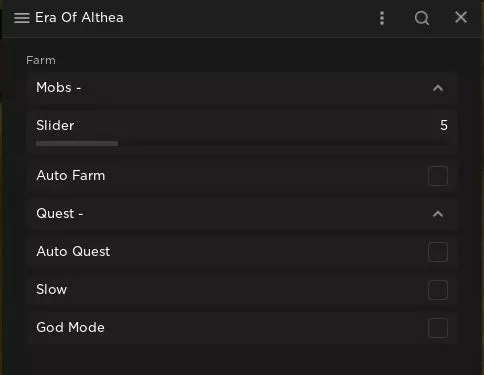Click the Slider track bar
The width and height of the screenshot is (484, 375).
(x=242, y=144)
